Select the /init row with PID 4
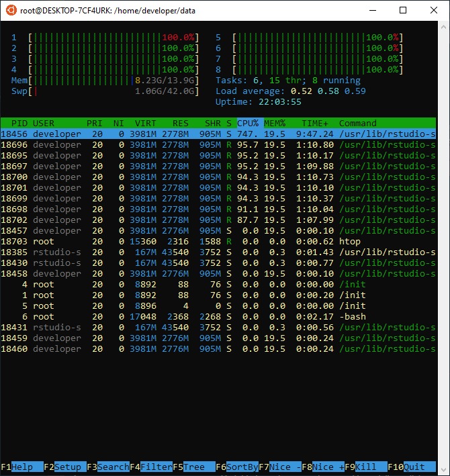 [x=218, y=285]
